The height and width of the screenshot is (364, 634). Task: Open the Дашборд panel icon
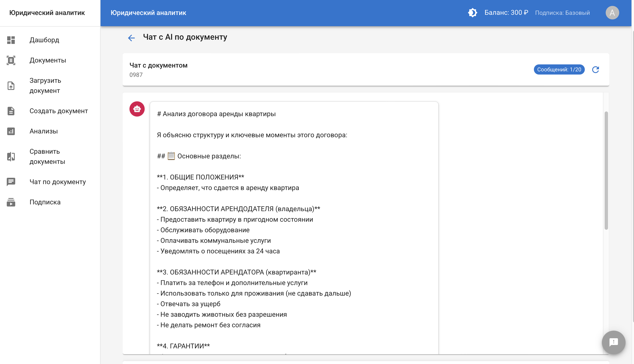(11, 40)
